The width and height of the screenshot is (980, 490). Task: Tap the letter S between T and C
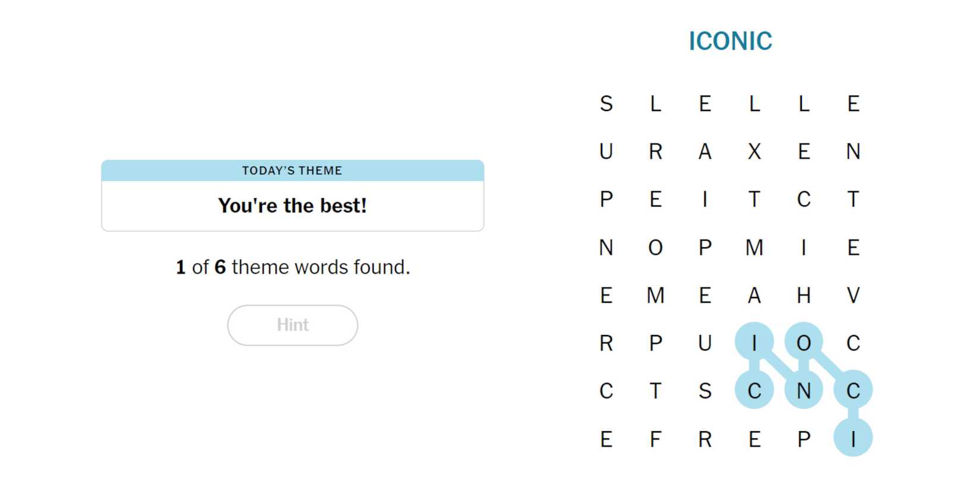click(705, 391)
